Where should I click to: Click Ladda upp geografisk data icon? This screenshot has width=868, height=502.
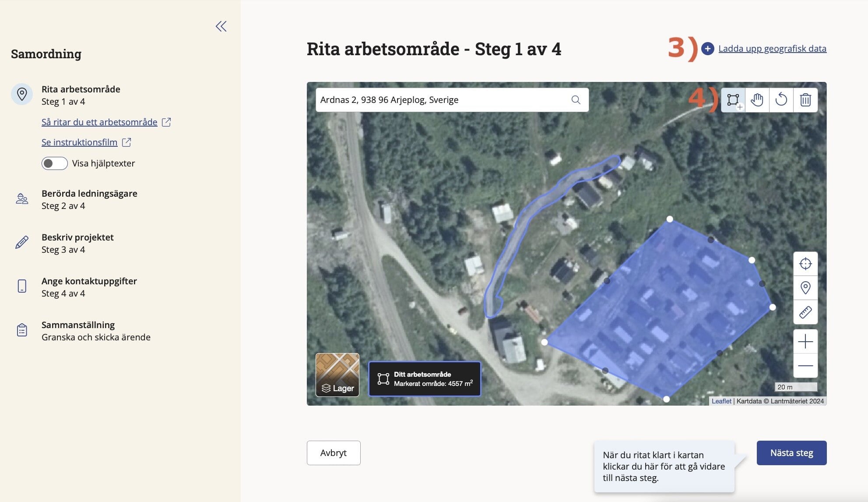tap(707, 49)
